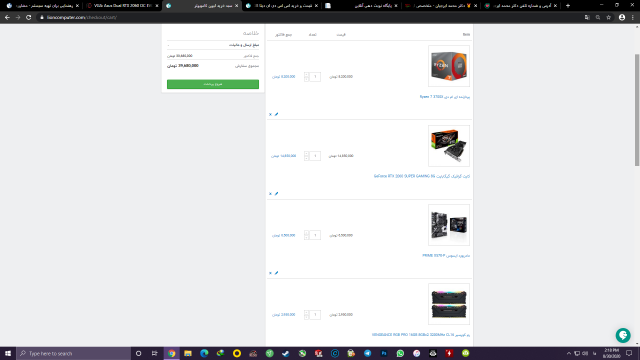Click the taskbar clock and date
640x360 pixels.
[x=611, y=353]
